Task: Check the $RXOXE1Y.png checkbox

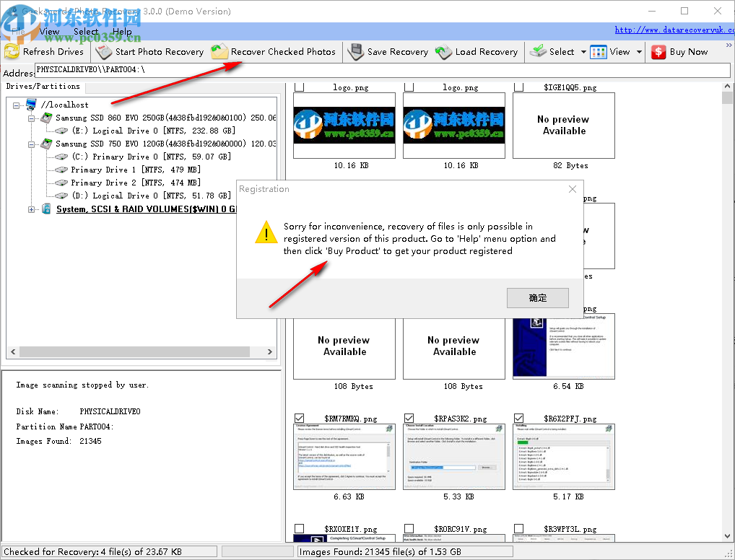Action: [299, 528]
